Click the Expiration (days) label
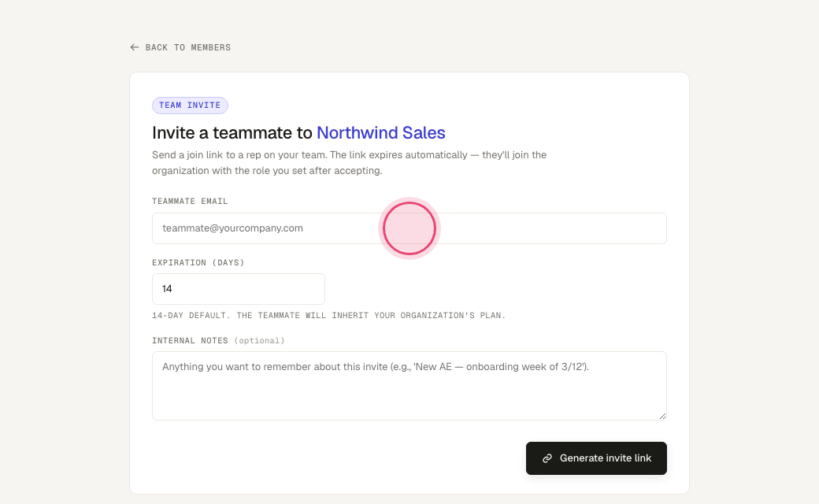The width and height of the screenshot is (819, 504). pyautogui.click(x=198, y=263)
